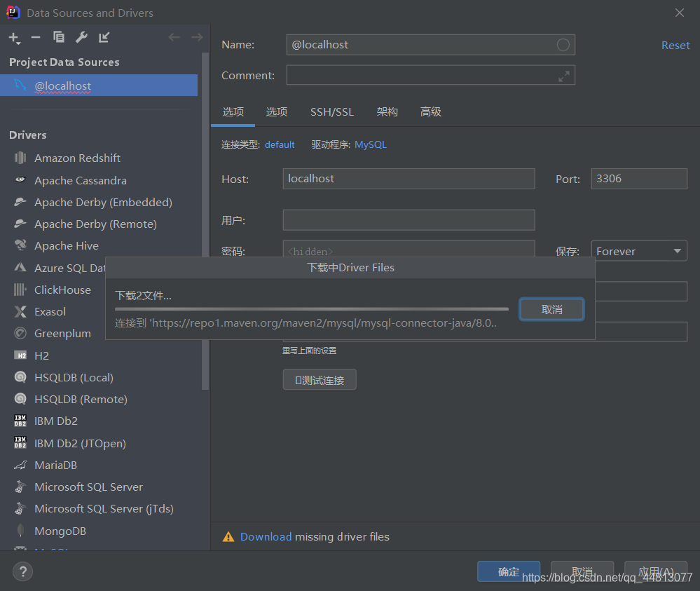The height and width of the screenshot is (591, 700).
Task: Open the first 选项 tab
Action: pyautogui.click(x=233, y=111)
